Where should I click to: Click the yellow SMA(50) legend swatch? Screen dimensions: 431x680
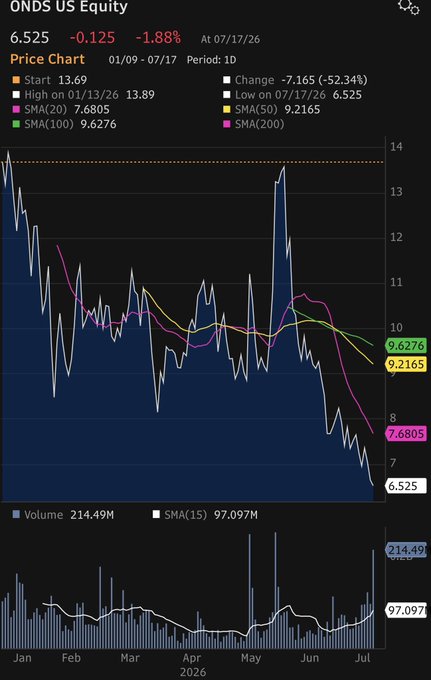227,110
